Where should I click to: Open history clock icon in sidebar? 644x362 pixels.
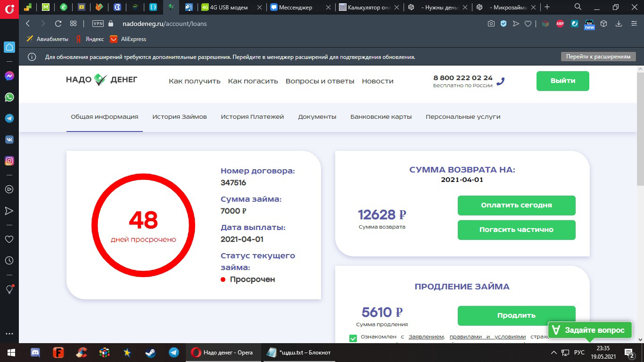[9, 260]
